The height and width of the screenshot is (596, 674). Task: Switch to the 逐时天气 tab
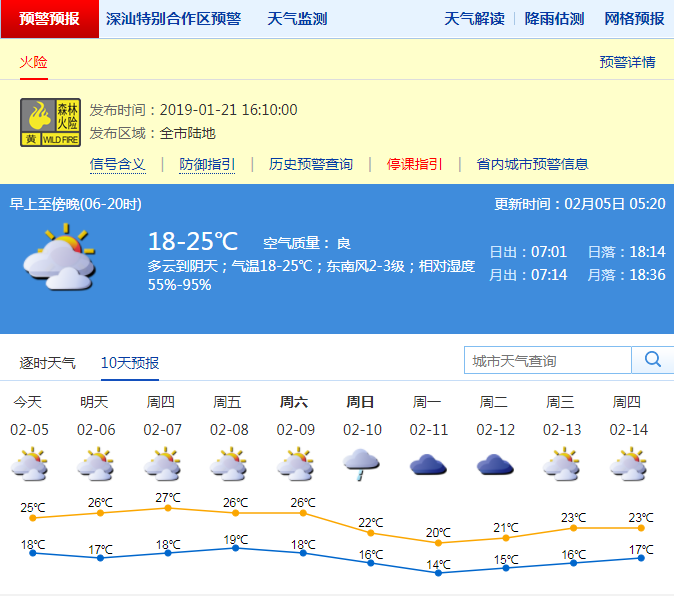click(47, 362)
